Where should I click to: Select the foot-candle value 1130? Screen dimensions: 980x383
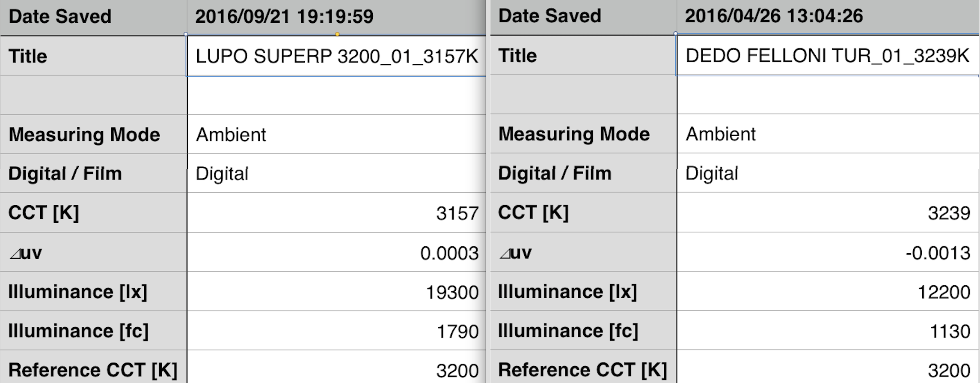(950, 331)
